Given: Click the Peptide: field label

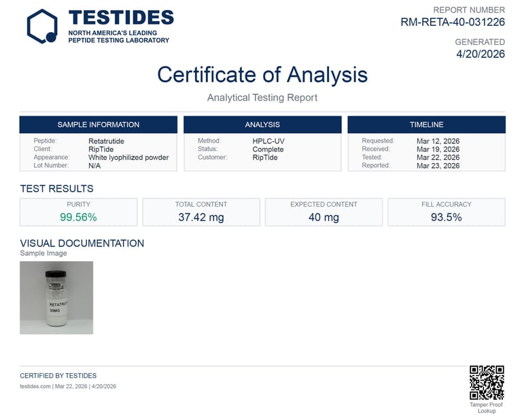Looking at the screenshot, I should tap(46, 141).
